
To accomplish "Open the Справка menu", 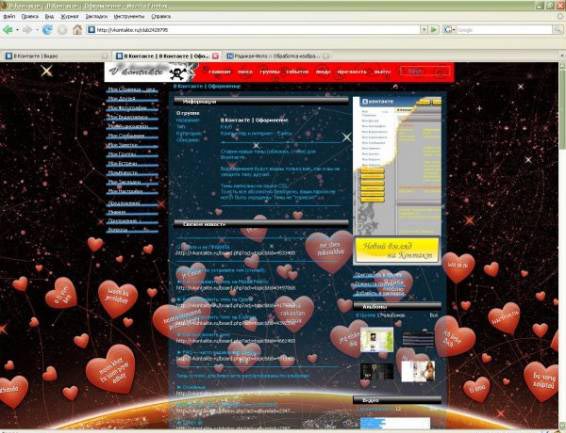I will pyautogui.click(x=161, y=17).
